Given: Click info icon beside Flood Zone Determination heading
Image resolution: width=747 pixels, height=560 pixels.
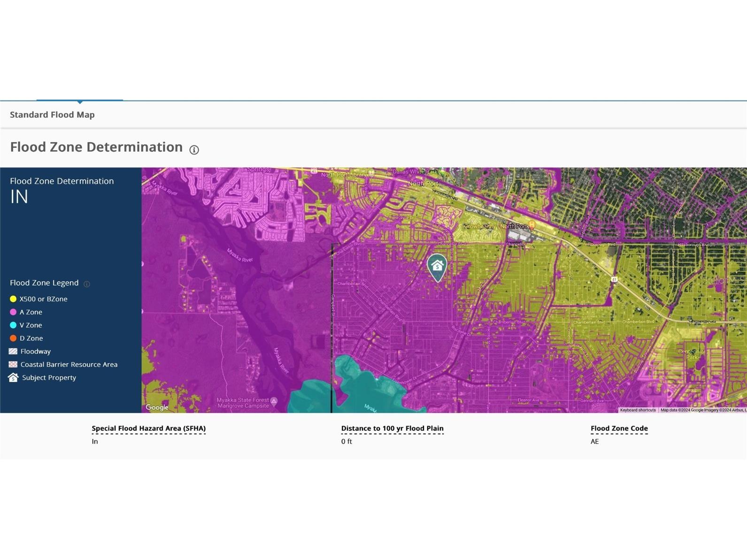Looking at the screenshot, I should [194, 150].
